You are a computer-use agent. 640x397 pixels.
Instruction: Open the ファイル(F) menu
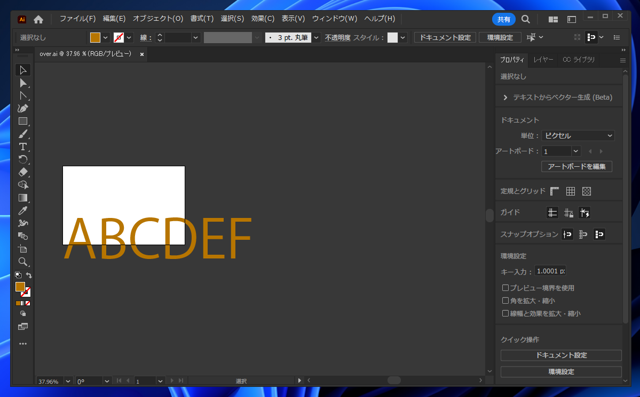pyautogui.click(x=78, y=19)
